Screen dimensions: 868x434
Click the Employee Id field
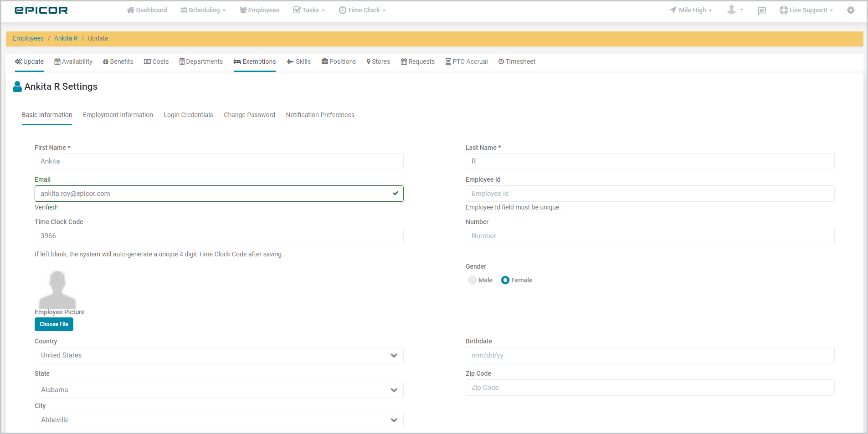coord(650,194)
